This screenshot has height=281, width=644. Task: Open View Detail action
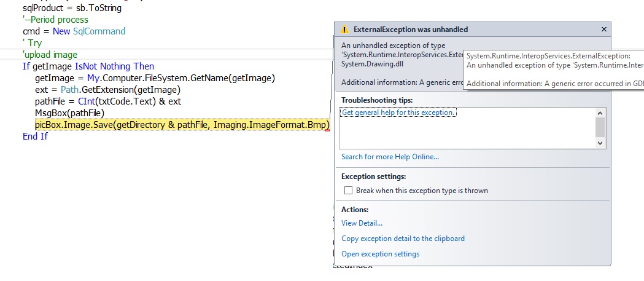pos(362,223)
